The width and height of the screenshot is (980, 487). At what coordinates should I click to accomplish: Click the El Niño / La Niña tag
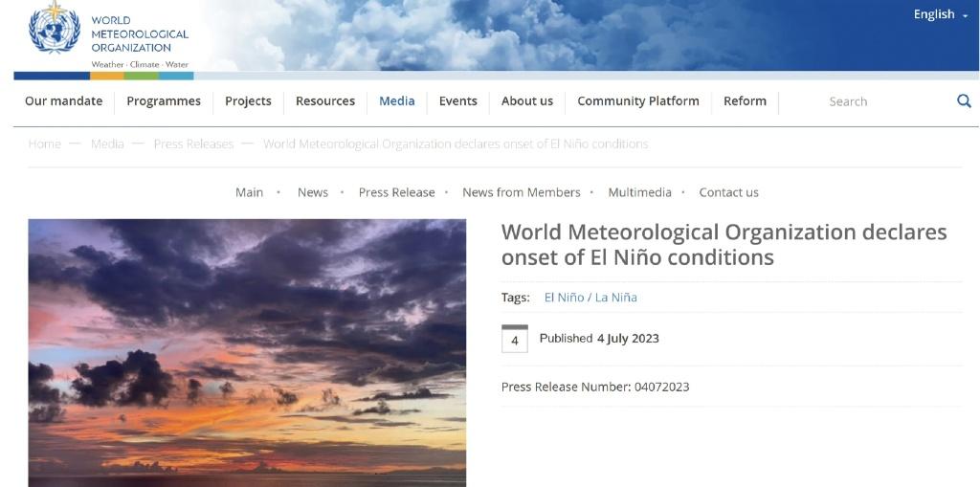[x=590, y=298]
